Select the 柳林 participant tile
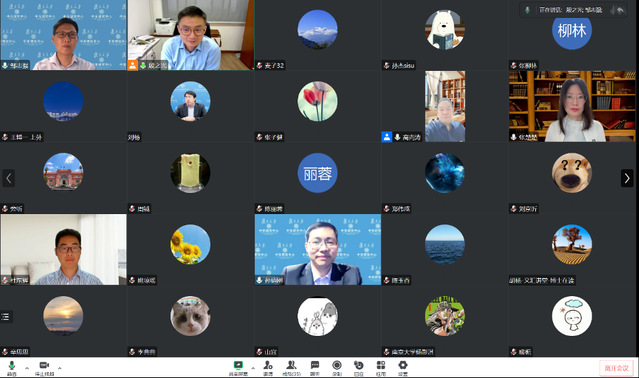Image resolution: width=639 pixels, height=378 pixels. 572,35
